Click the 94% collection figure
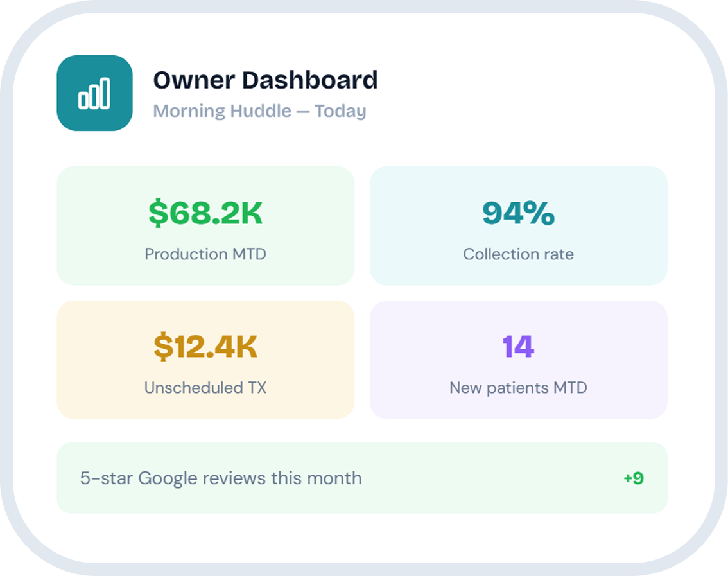Image resolution: width=728 pixels, height=576 pixels. (518, 213)
